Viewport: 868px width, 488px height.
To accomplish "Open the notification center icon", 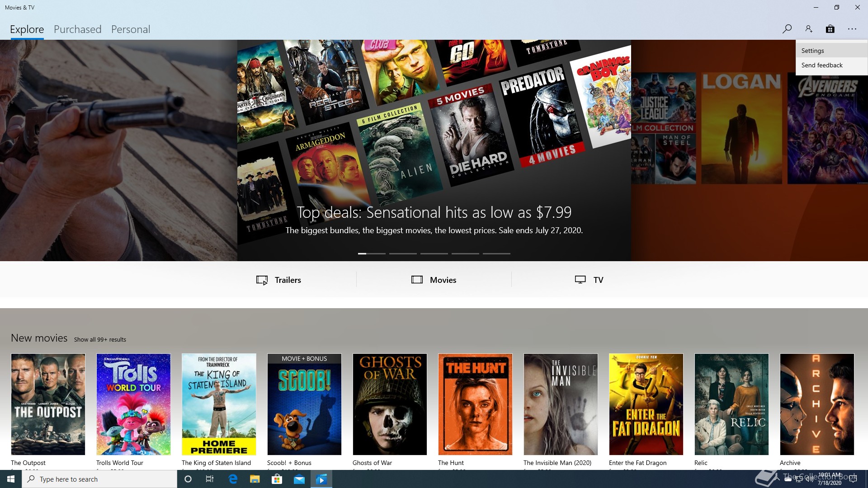I will [854, 479].
